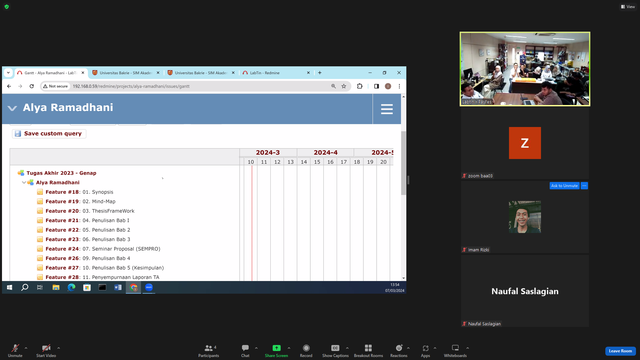Viewport: 640px width, 360px height.
Task: Open Windows taskbar search
Action: click(x=24, y=287)
